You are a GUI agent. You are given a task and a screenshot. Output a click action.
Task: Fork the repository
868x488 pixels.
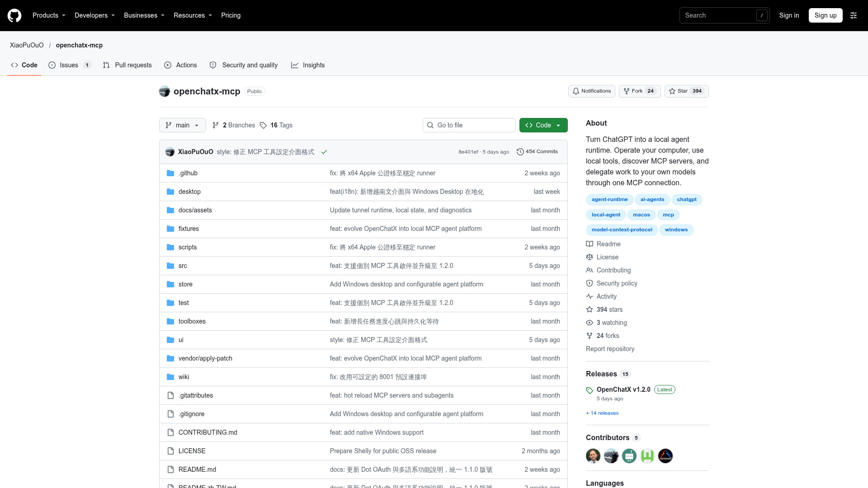pos(640,91)
